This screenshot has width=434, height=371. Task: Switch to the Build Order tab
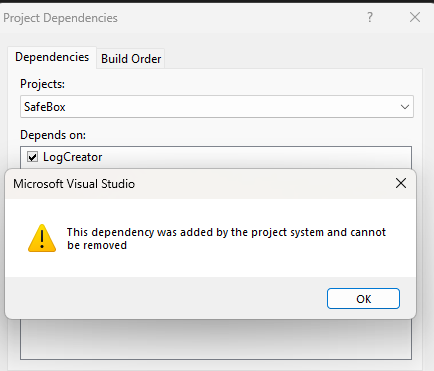click(x=131, y=59)
